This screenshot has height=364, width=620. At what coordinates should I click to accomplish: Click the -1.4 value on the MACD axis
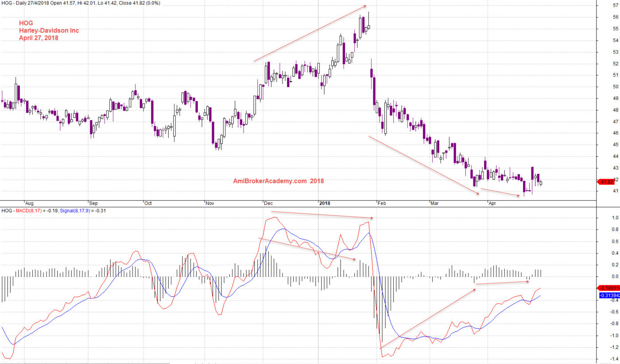[614, 359]
